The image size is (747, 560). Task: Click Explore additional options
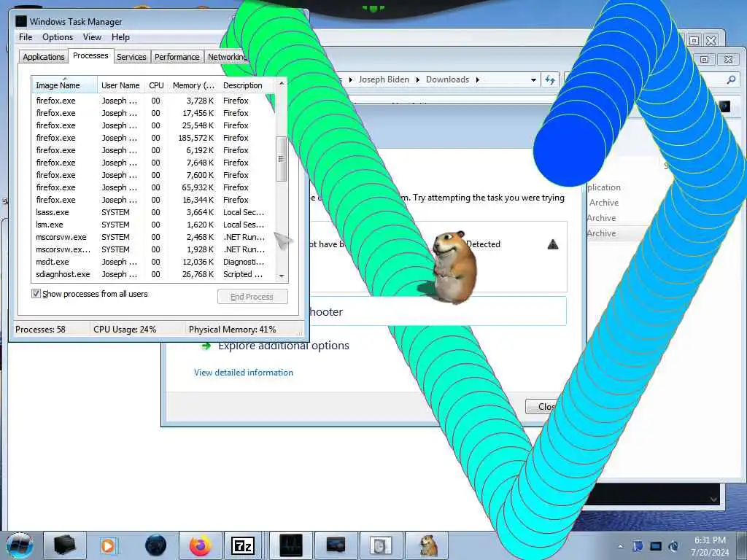(284, 346)
